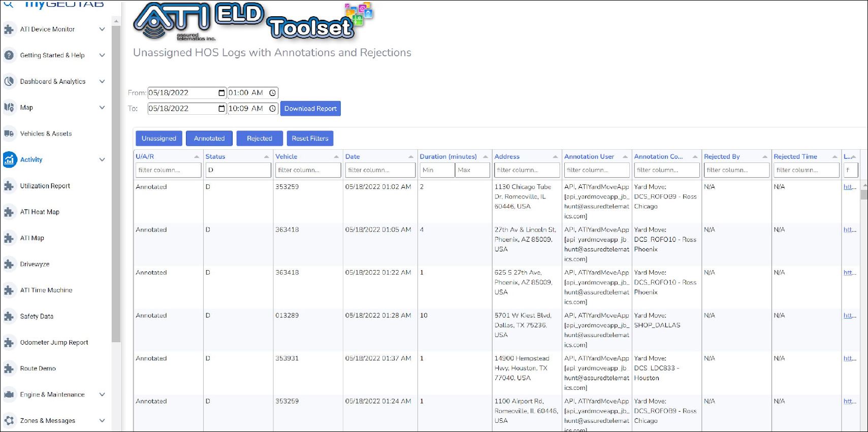Click Vehicles & Assets truck icon
The height and width of the screenshot is (432, 868).
pos(9,134)
